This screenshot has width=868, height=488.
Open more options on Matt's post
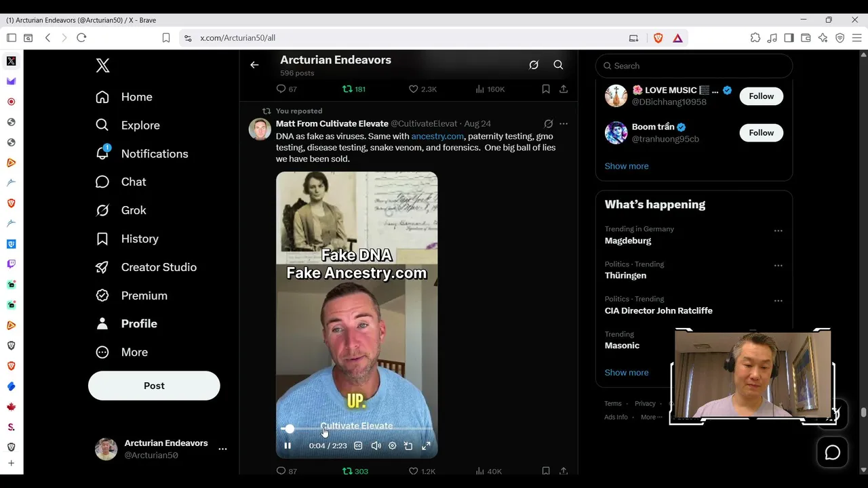pyautogui.click(x=564, y=124)
